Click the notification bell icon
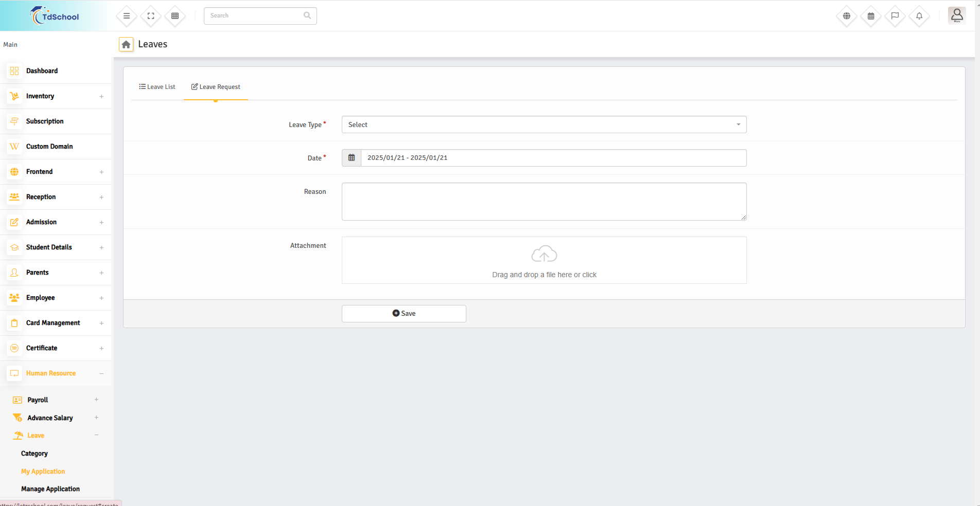980x506 pixels. [x=919, y=16]
